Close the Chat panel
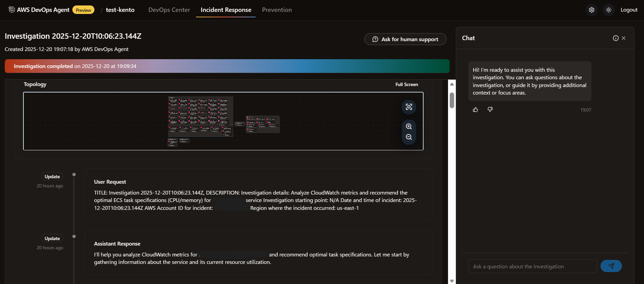The height and width of the screenshot is (284, 644). click(624, 38)
